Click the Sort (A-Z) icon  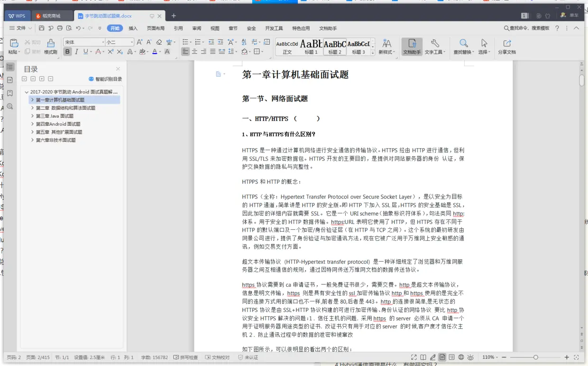(x=244, y=42)
